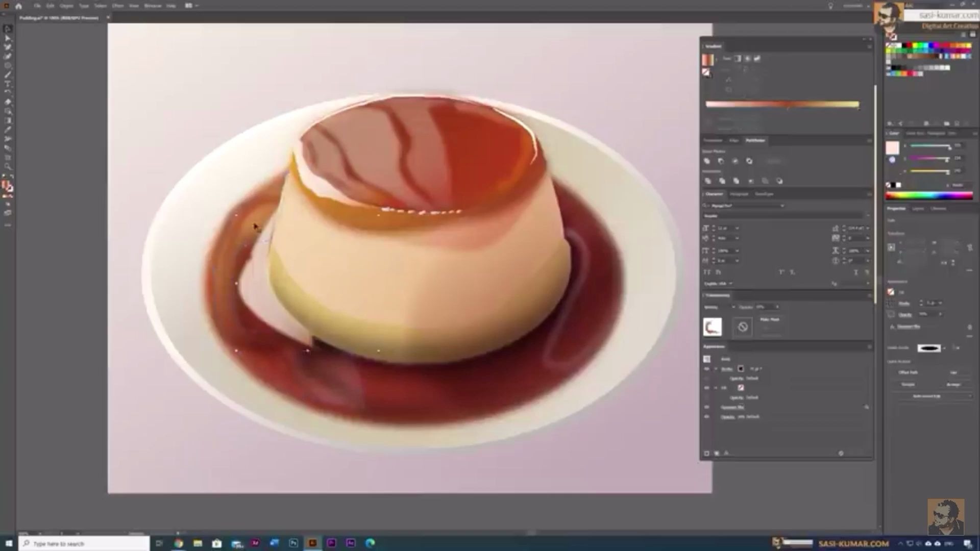Click the artwork thumbnail in Transparency panel
The height and width of the screenshot is (551, 980).
pos(713,327)
